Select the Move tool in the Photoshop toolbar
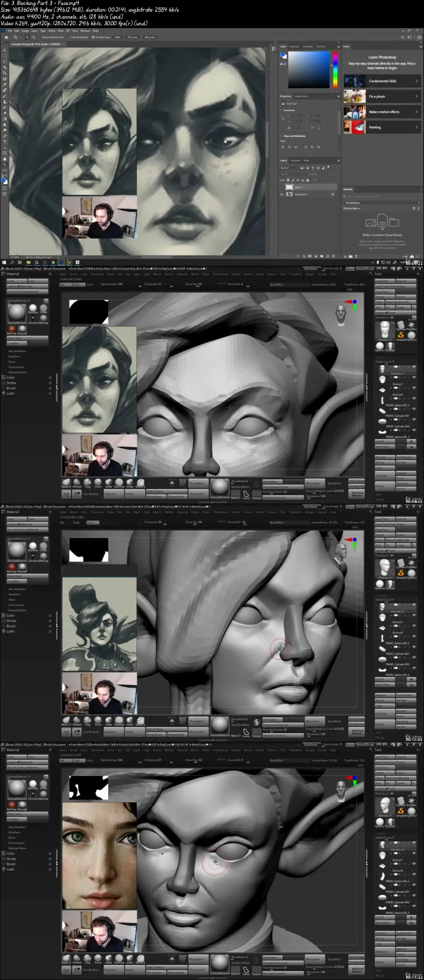The width and height of the screenshot is (424, 980). [5, 50]
